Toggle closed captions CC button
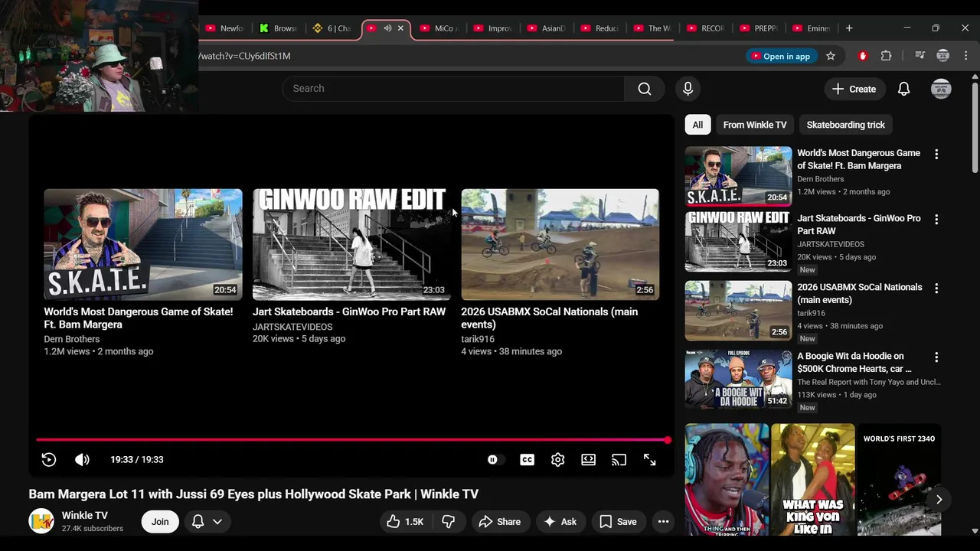This screenshot has width=980, height=551. tap(527, 459)
